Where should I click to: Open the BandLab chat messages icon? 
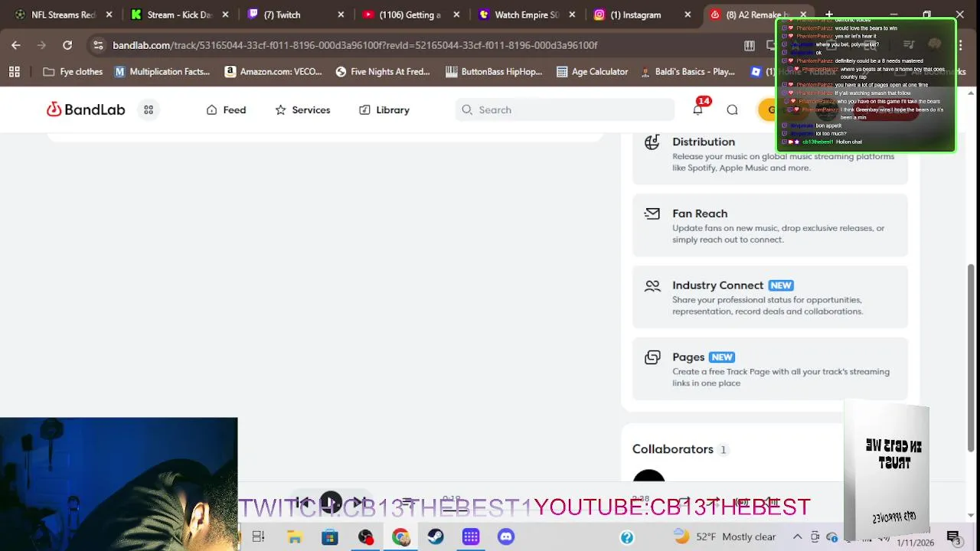[x=732, y=109]
